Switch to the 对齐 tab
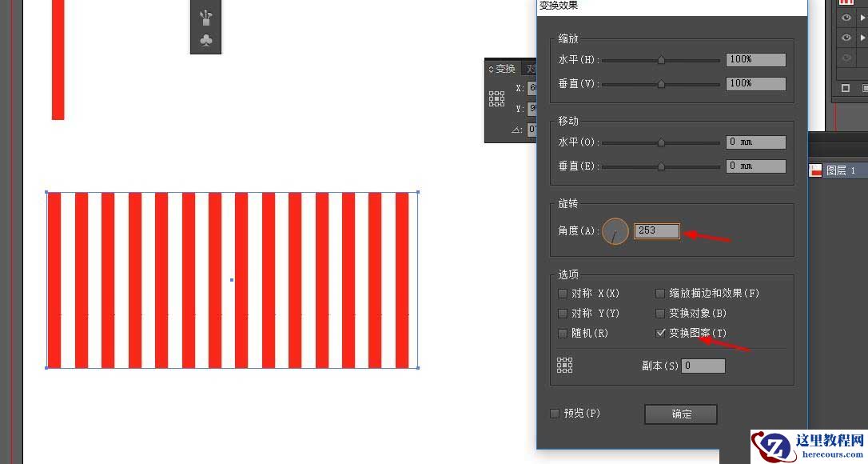Viewport: 868px width, 464px height. [531, 69]
